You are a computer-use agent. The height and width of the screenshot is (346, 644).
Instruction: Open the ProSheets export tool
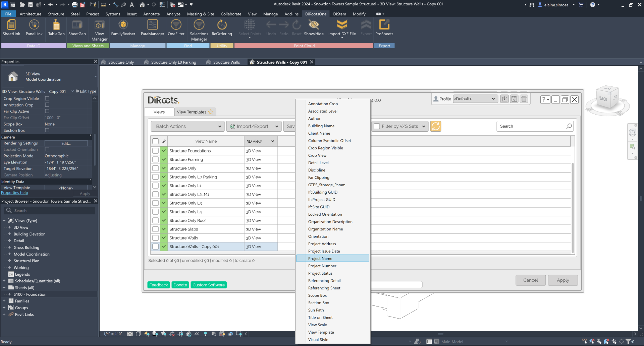click(384, 27)
